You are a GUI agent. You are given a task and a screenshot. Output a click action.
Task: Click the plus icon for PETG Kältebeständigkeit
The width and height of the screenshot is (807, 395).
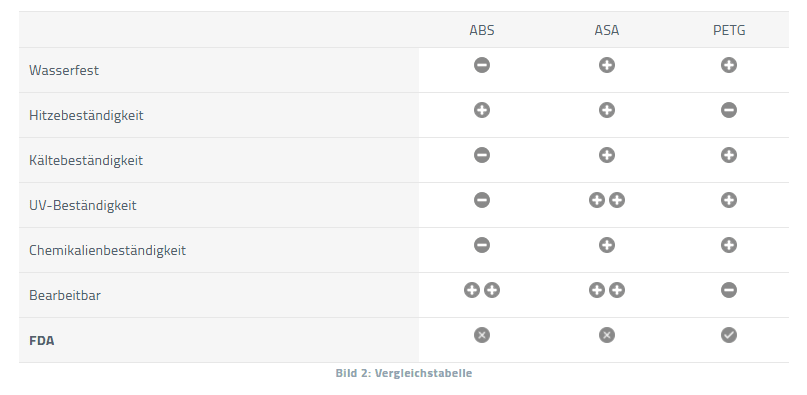click(729, 155)
